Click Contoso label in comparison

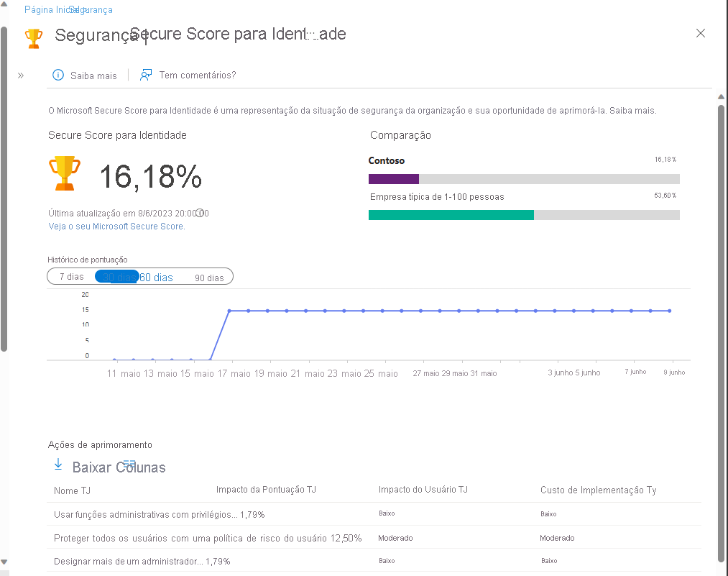[387, 161]
